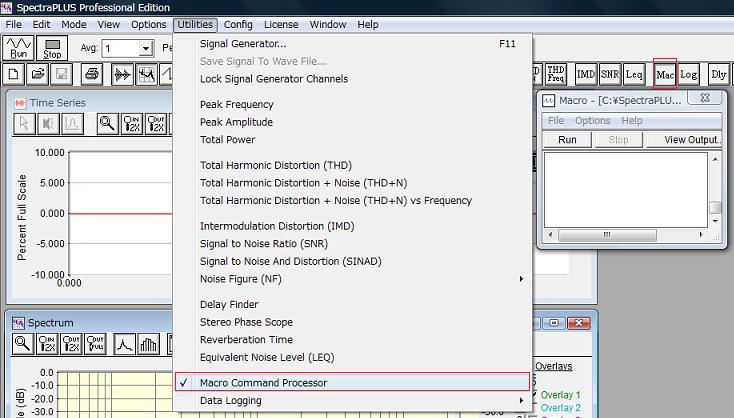Open the File menu in main menu bar

14,24
